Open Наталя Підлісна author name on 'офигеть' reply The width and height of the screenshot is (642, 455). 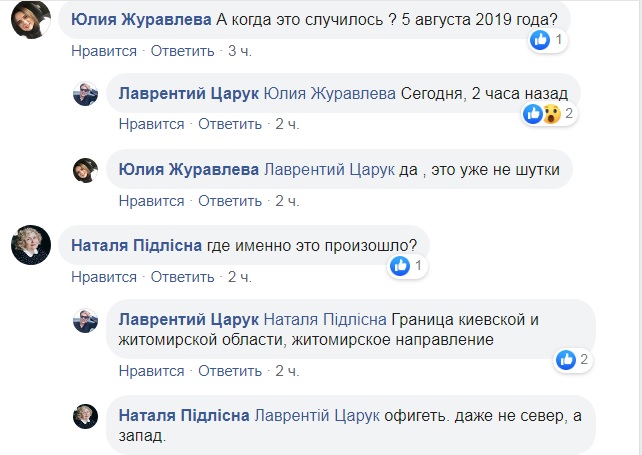click(185, 415)
